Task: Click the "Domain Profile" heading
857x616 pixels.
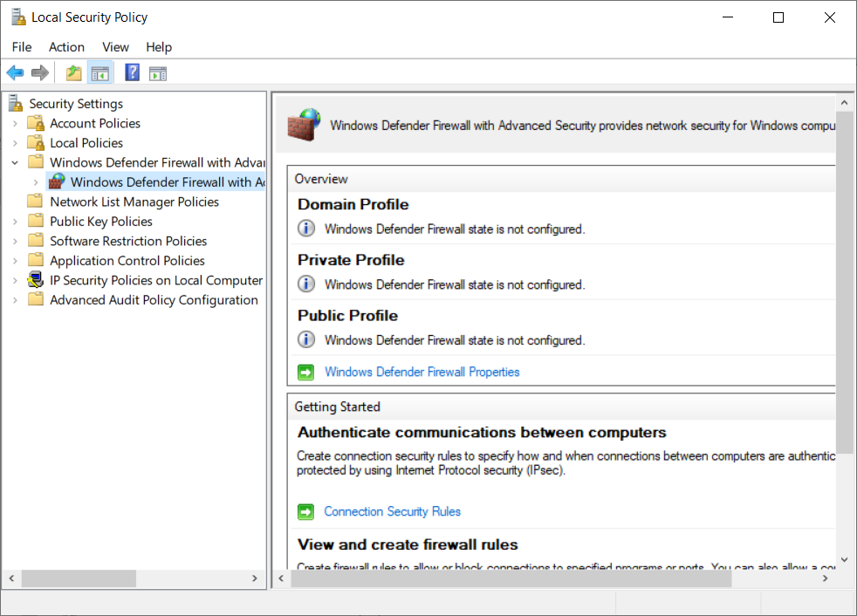Action: [353, 204]
